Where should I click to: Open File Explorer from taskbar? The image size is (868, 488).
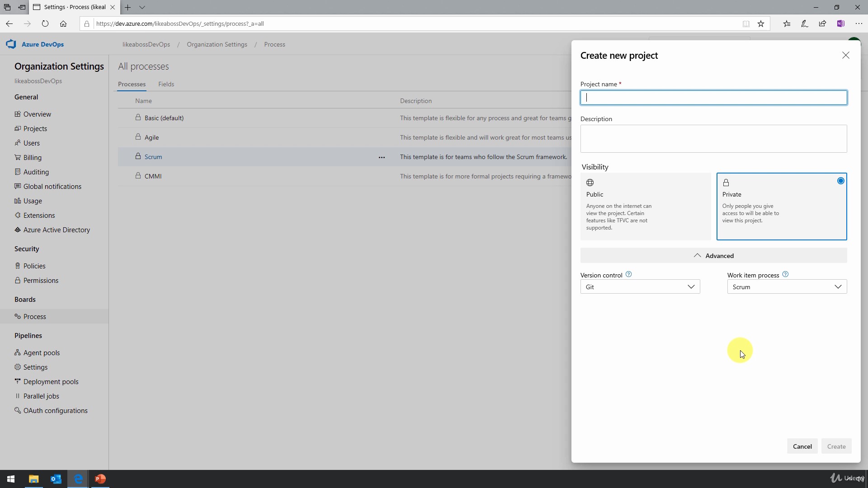[x=34, y=479]
